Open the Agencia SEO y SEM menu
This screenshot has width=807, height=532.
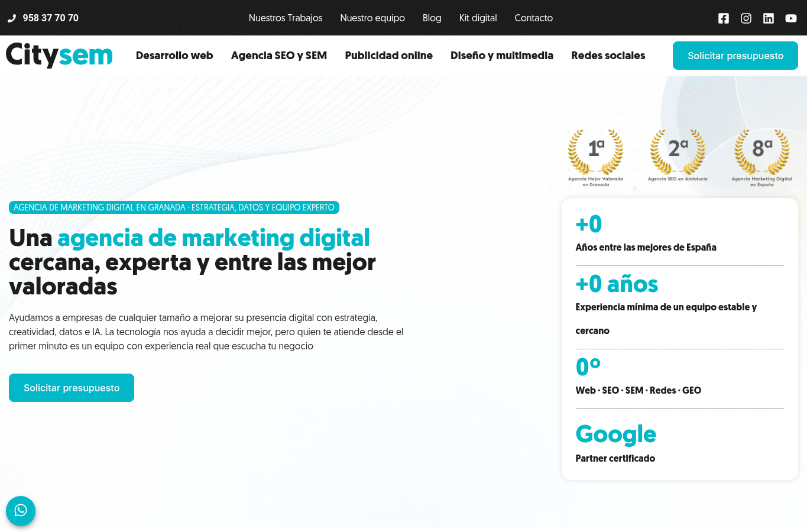(279, 56)
